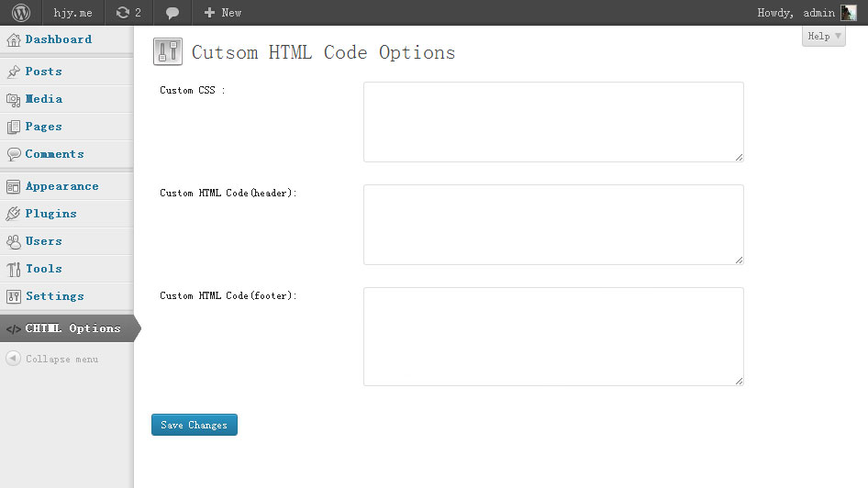Click the Media icon in sidebar
This screenshot has height=488, width=868.
coord(13,99)
